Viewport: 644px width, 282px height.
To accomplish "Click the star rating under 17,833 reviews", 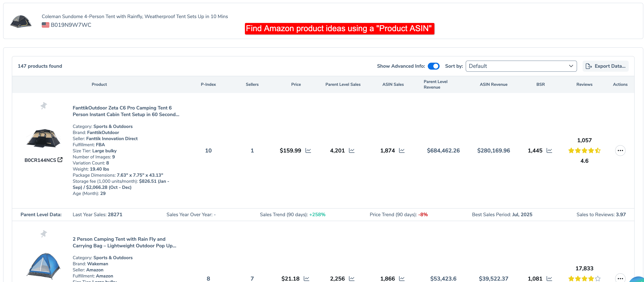I will [584, 279].
